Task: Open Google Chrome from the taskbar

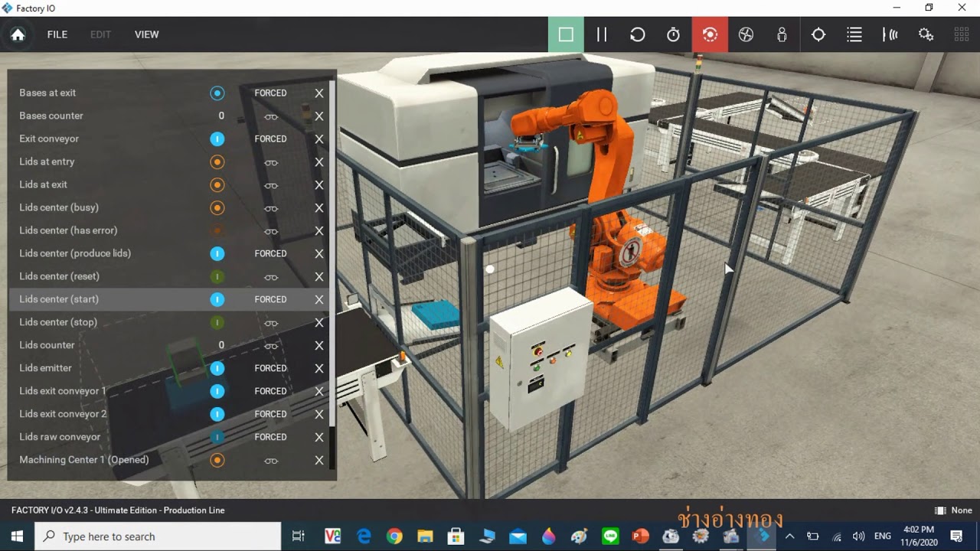Action: pyautogui.click(x=394, y=536)
